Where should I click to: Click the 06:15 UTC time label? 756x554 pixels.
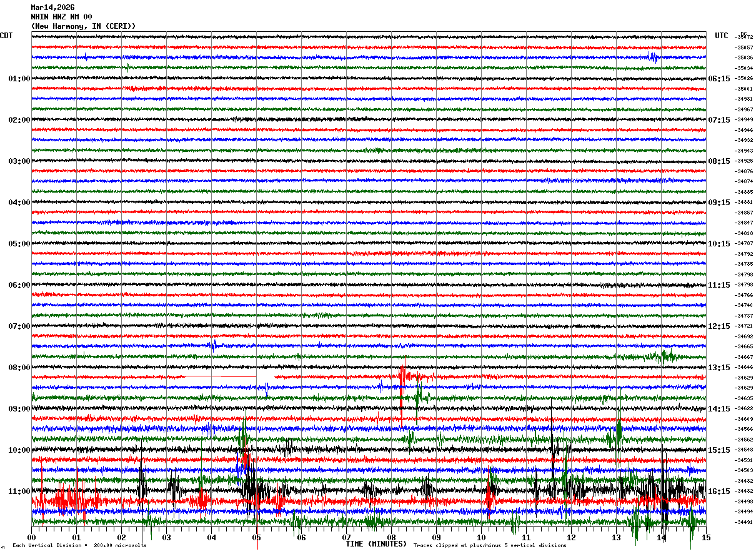coord(719,79)
